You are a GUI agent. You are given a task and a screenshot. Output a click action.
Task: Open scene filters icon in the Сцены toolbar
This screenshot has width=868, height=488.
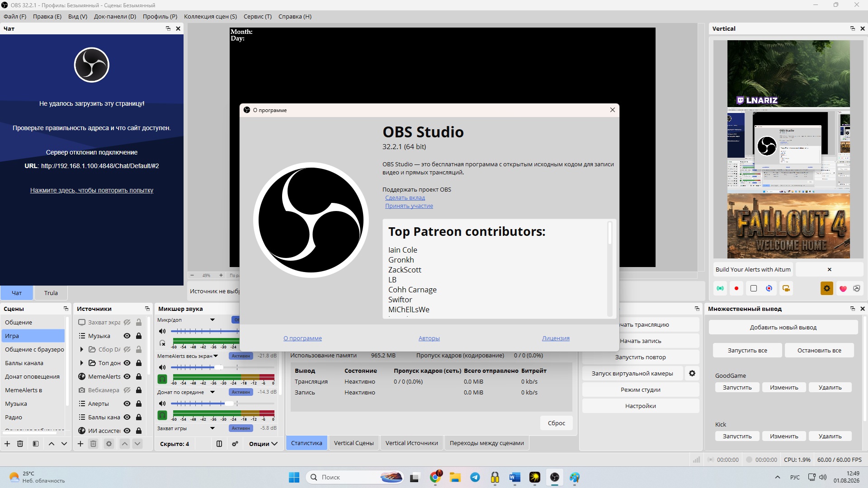[36, 444]
